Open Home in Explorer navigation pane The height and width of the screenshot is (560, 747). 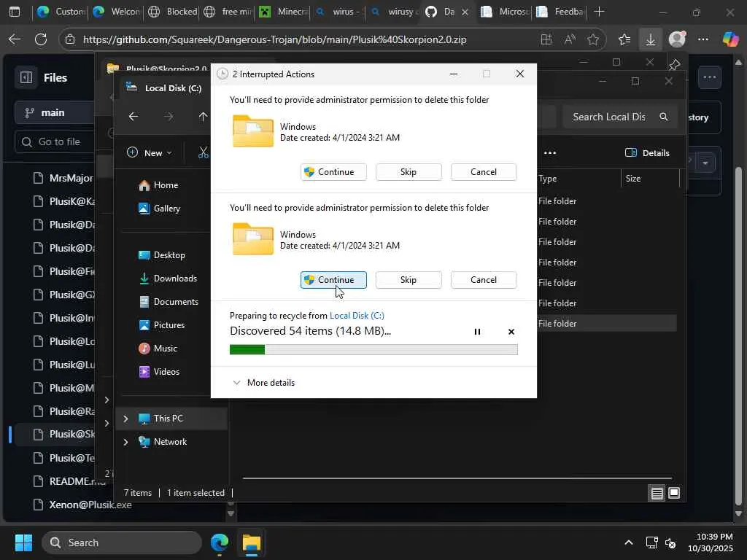pos(158,185)
